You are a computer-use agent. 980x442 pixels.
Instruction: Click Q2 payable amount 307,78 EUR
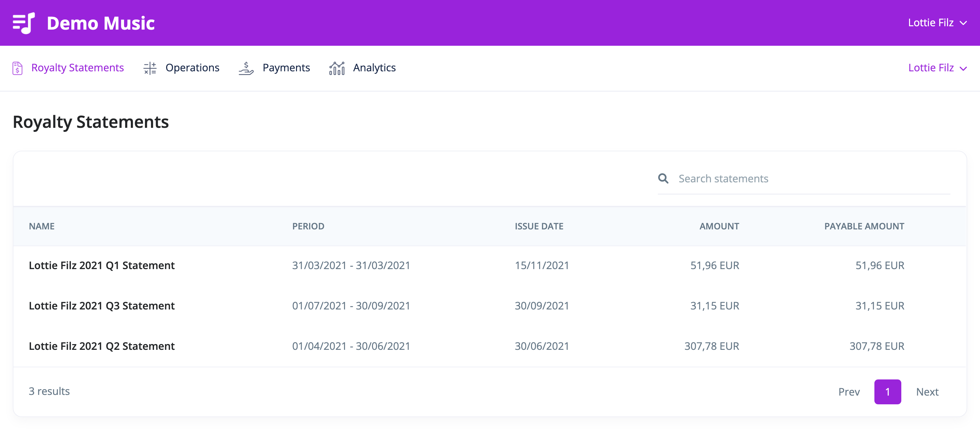876,346
